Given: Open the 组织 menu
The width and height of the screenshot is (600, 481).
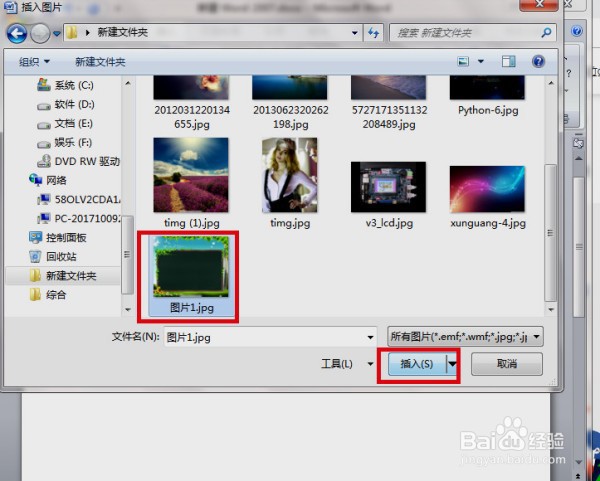Looking at the screenshot, I should (x=34, y=62).
